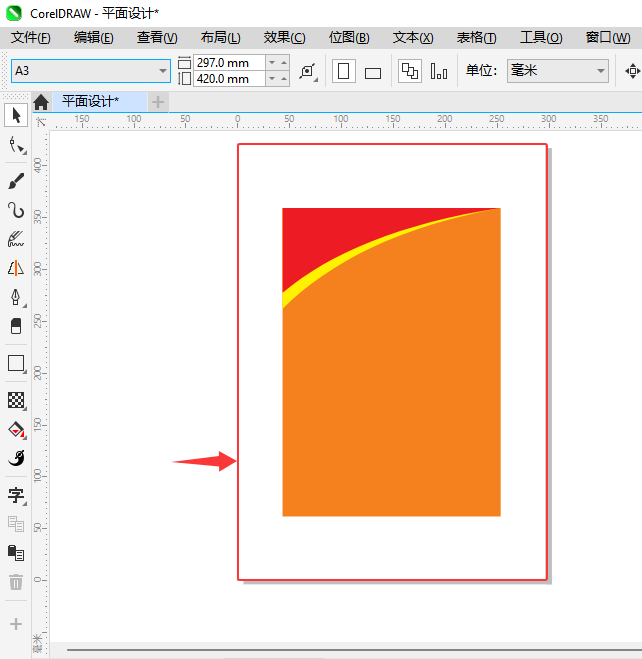This screenshot has width=642, height=659.
Task: Increase page width with up stepper
Action: tap(284, 63)
